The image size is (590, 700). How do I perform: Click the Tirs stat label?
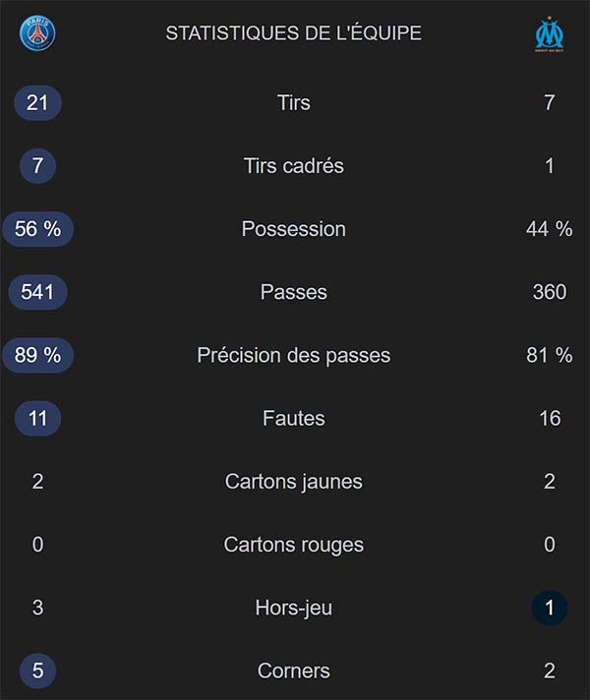[293, 102]
